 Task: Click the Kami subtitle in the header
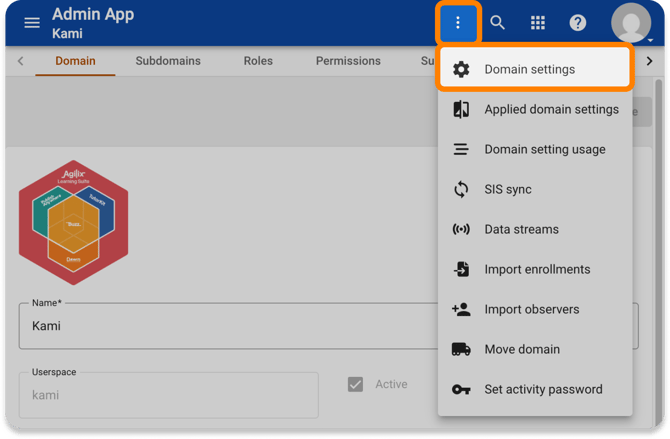68,33
